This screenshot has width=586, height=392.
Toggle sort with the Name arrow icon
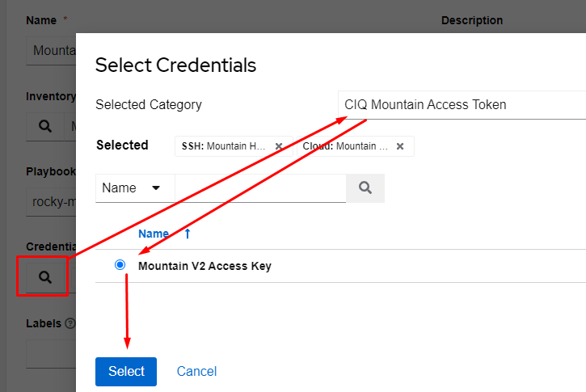188,234
